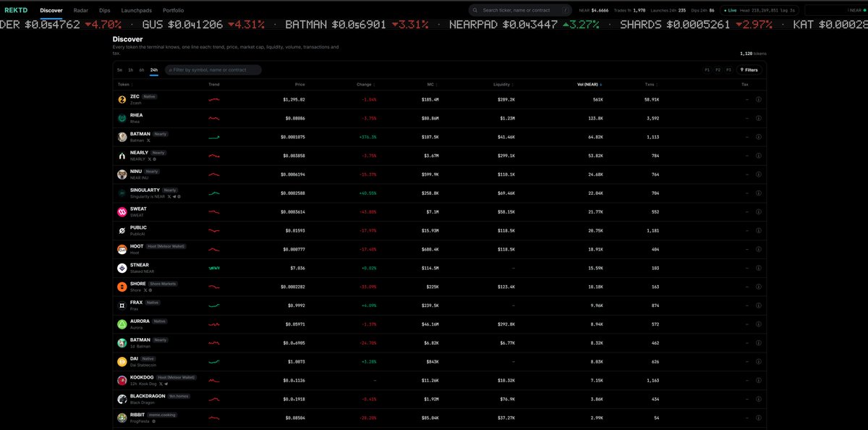Open info icon on the STNEAR row
Viewport: 868px width, 430px height.
tap(759, 268)
